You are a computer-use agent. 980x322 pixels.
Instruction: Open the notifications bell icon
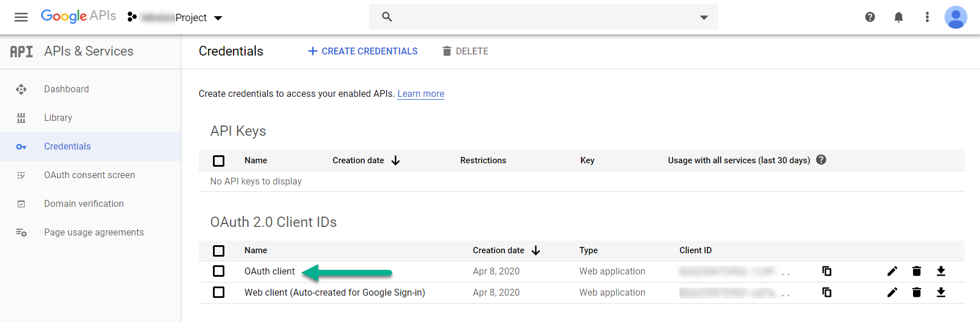pos(899,17)
